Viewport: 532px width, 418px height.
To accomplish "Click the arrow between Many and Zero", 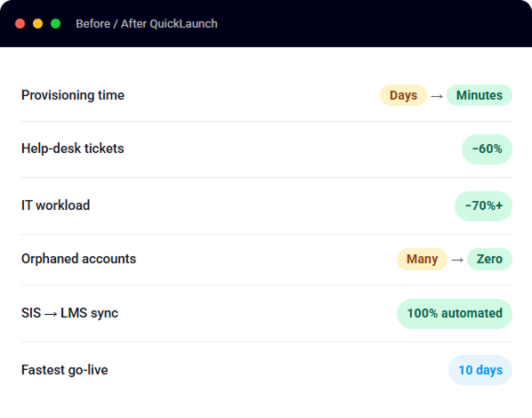I will click(457, 261).
